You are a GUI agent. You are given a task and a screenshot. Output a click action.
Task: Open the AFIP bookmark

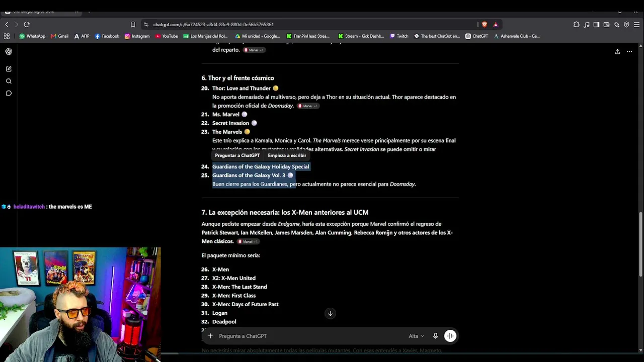(x=82, y=36)
